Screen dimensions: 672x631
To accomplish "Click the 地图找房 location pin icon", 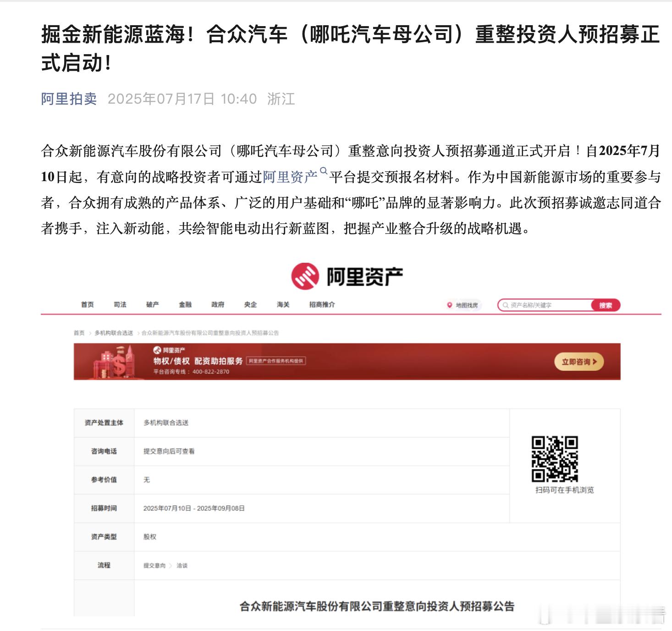I will click(449, 305).
